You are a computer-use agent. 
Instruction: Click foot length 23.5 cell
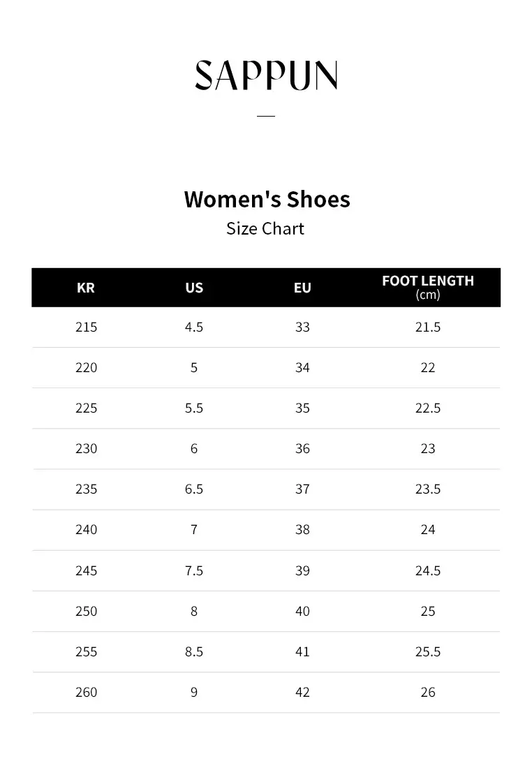pos(428,489)
